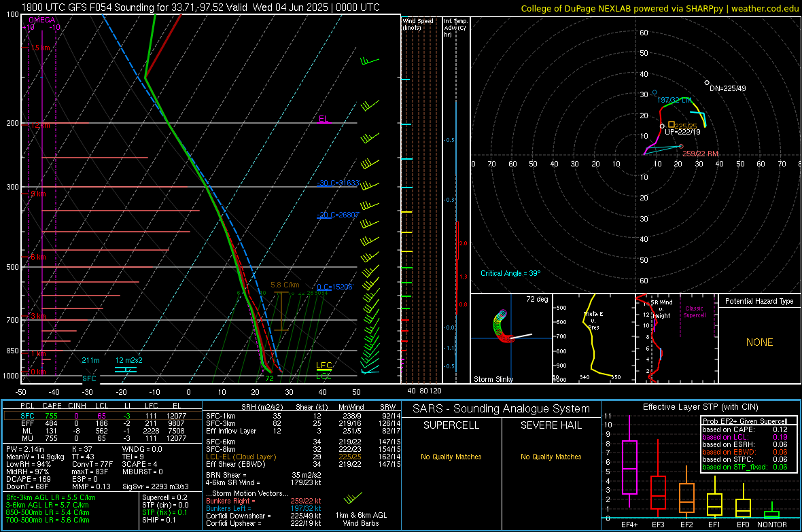
Task: Click the Sfc-3km AGL LR = 5.5 C/km line
Action: [51, 497]
